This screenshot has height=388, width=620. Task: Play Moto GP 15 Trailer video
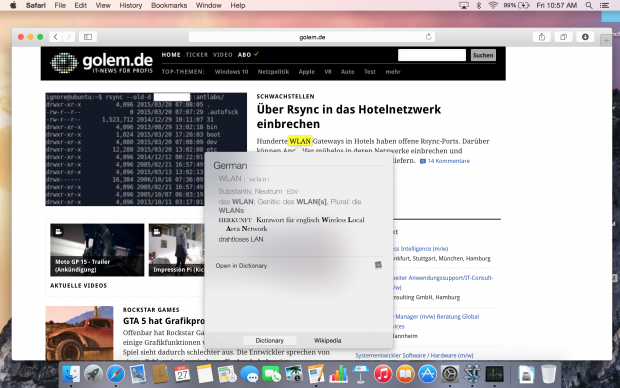[x=97, y=250]
